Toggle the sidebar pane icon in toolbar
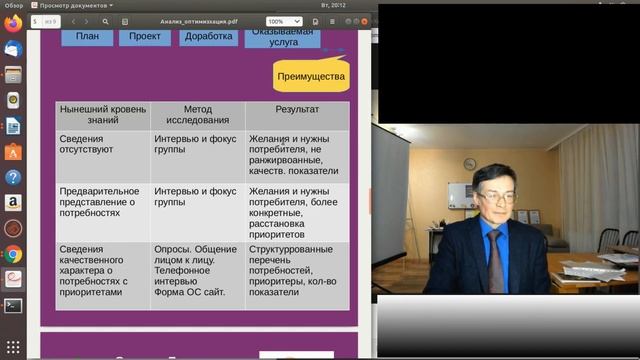Viewport: 640px width, 360px height. point(125,21)
